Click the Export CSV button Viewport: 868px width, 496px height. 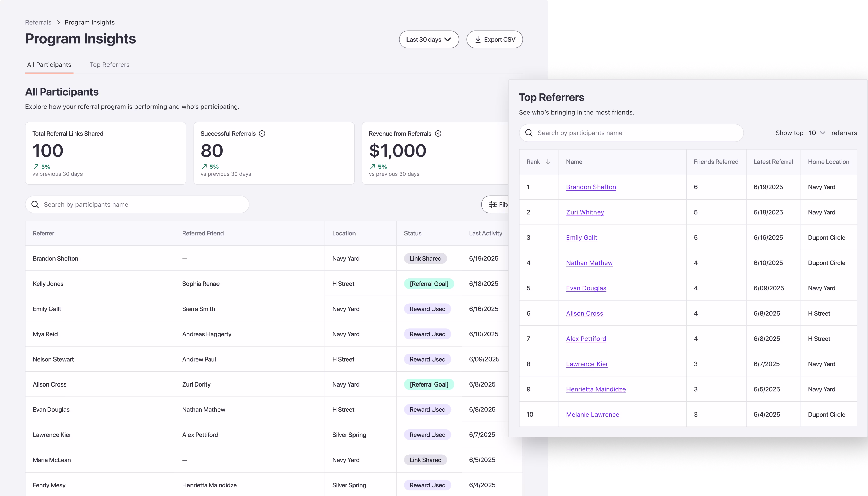tap(495, 39)
